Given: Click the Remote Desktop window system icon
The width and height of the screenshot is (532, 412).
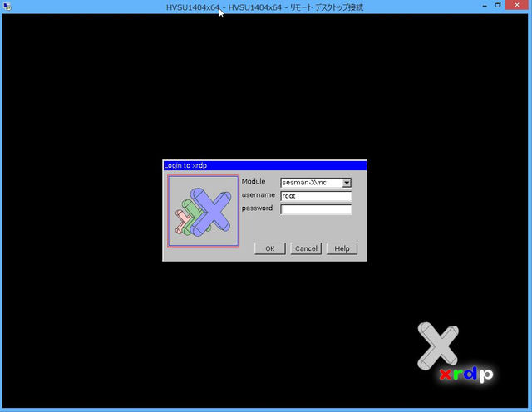Looking at the screenshot, I should point(7,7).
